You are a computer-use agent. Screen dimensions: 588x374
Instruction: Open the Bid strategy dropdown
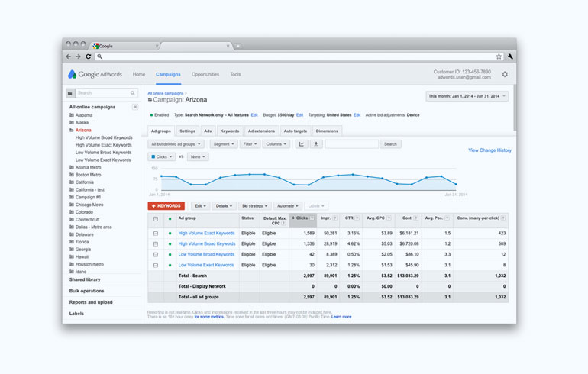[254, 206]
